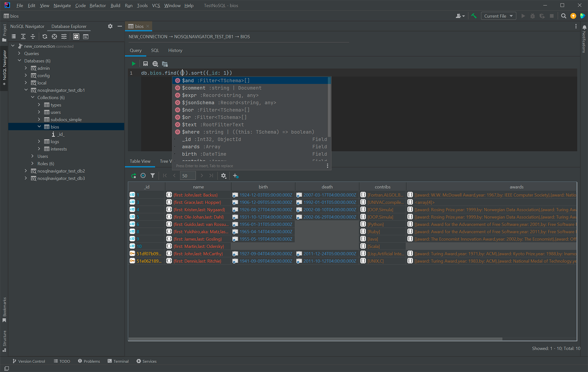Click the save query floppy disk icon
Screen dimensions: 588x372
pyautogui.click(x=145, y=64)
